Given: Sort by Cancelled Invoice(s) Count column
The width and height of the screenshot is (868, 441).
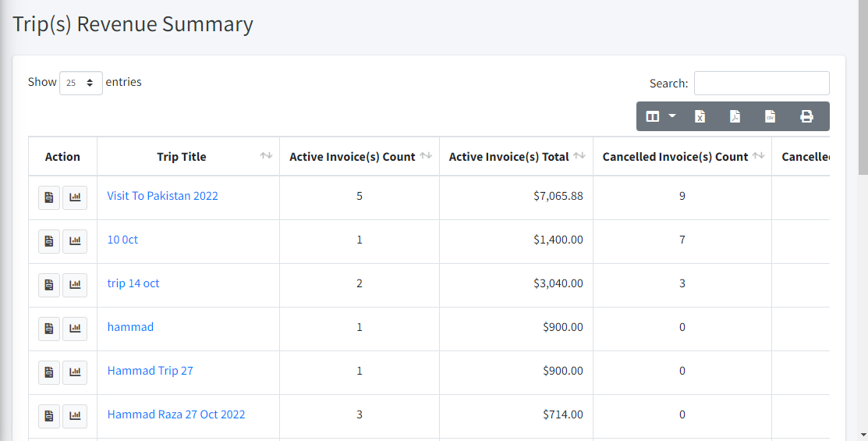Looking at the screenshot, I should pos(758,156).
